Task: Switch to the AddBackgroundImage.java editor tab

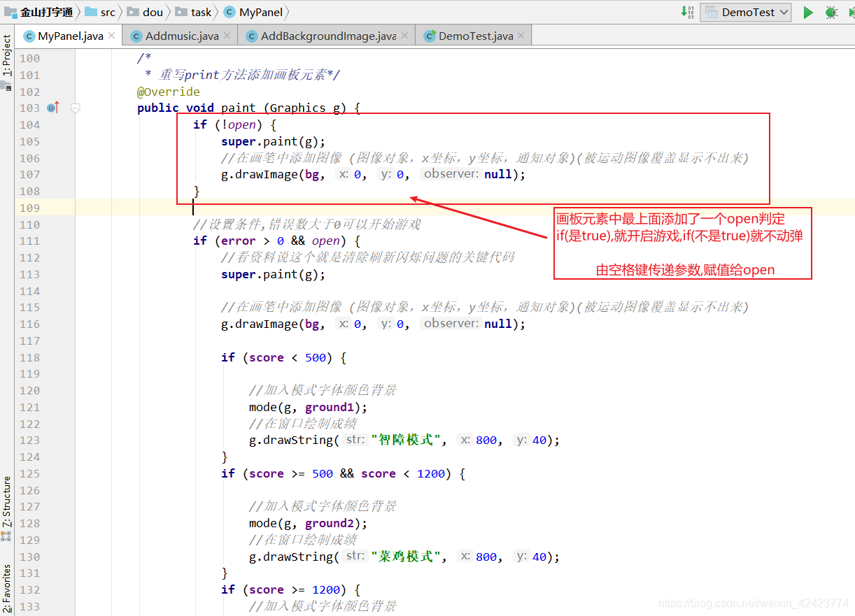Action: [327, 36]
